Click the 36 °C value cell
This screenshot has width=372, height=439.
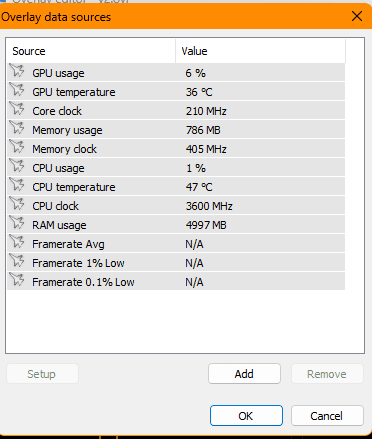[199, 92]
